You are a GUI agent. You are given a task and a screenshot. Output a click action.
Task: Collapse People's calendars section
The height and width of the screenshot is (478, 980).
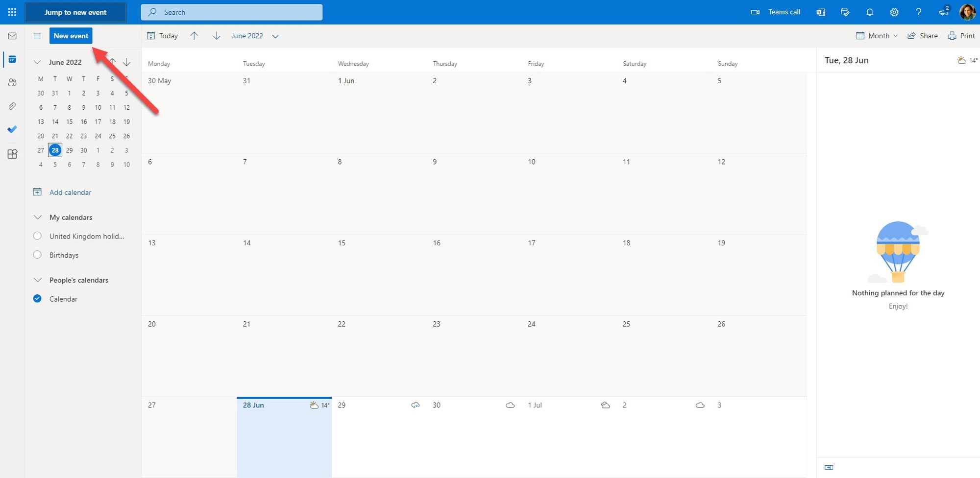37,280
